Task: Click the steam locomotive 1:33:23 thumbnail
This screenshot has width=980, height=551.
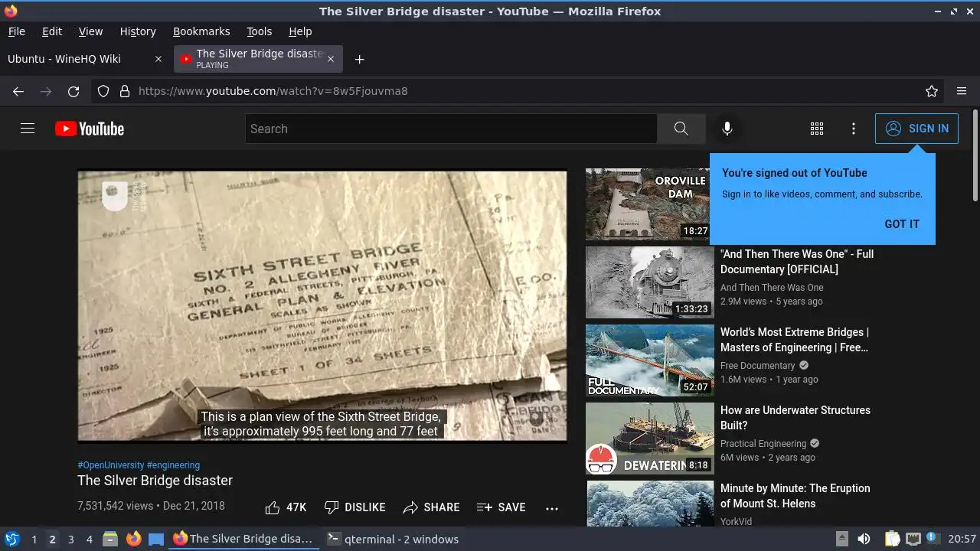Action: pyautogui.click(x=650, y=282)
